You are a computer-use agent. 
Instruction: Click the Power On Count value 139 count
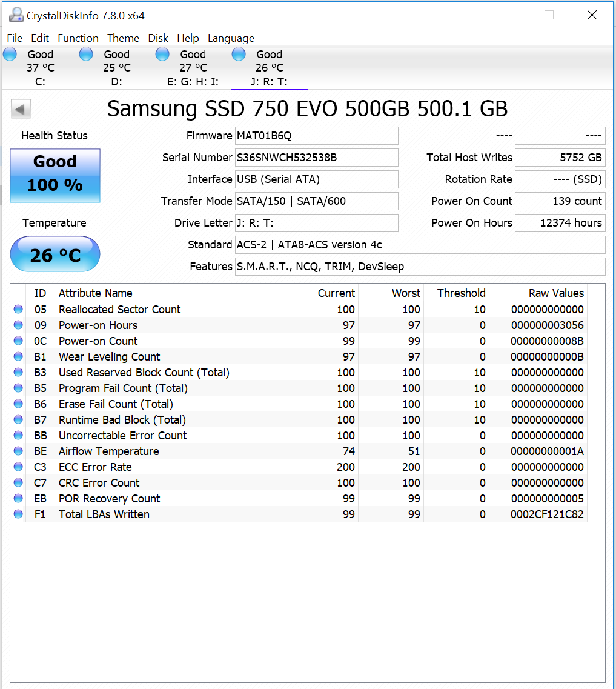pos(560,201)
